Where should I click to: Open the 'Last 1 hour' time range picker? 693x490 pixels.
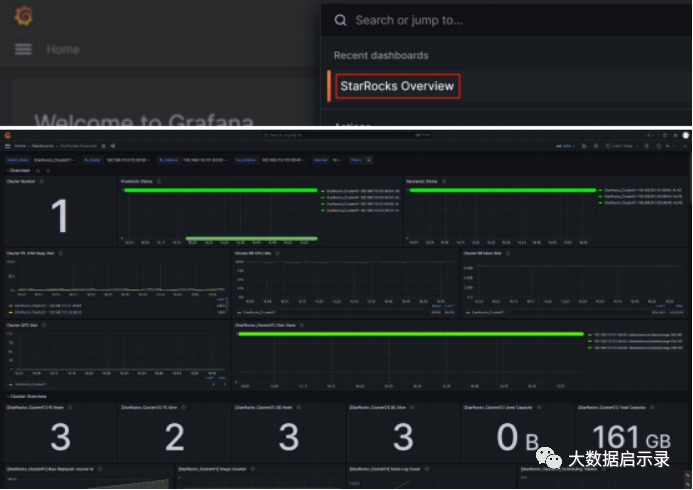621,146
